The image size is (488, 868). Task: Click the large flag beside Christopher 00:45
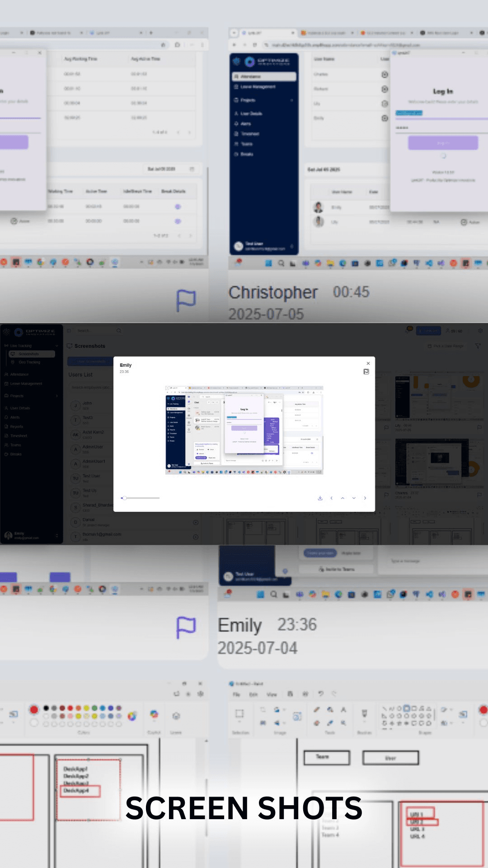point(186,301)
